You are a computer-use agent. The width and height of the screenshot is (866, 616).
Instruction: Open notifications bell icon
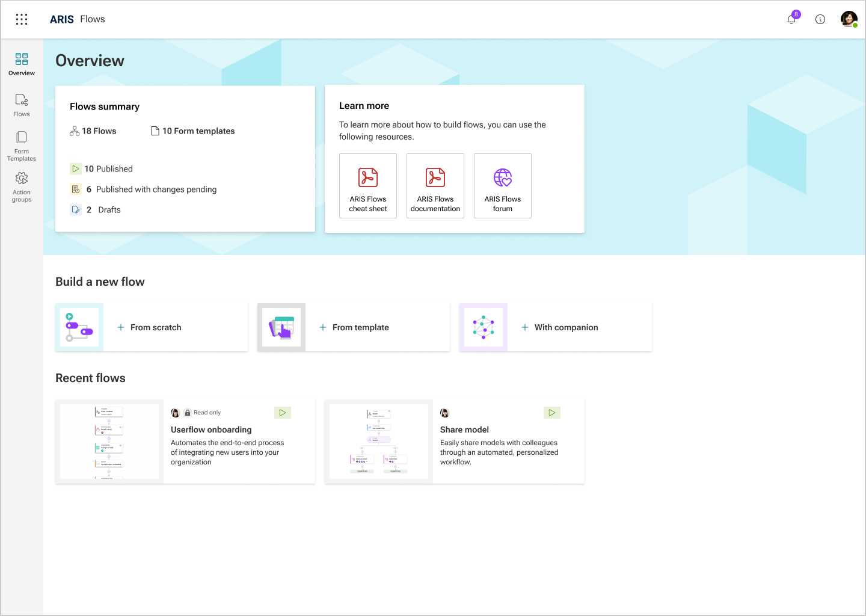coord(791,19)
